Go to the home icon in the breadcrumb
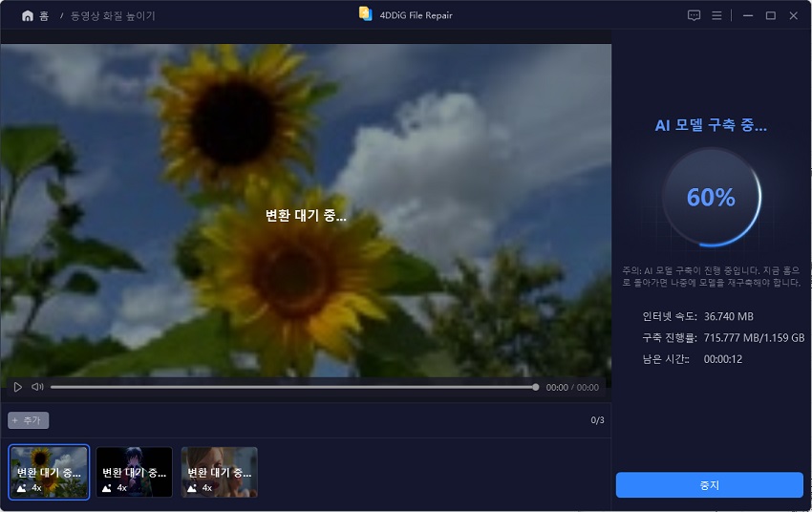 click(x=28, y=16)
